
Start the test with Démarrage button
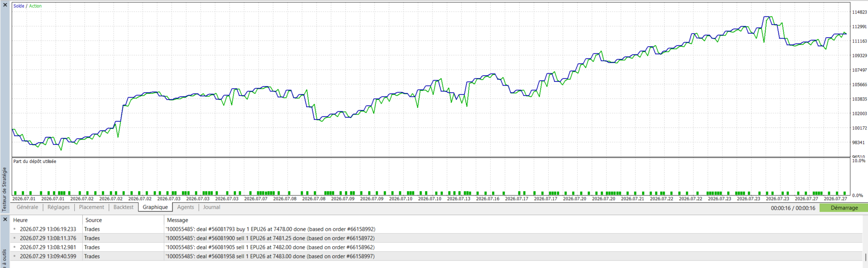[844, 208]
